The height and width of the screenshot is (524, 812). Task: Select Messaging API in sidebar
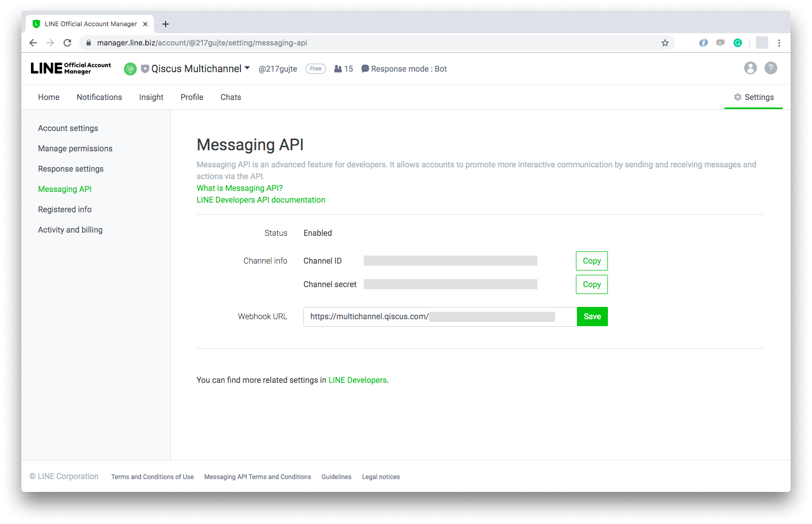pos(65,189)
